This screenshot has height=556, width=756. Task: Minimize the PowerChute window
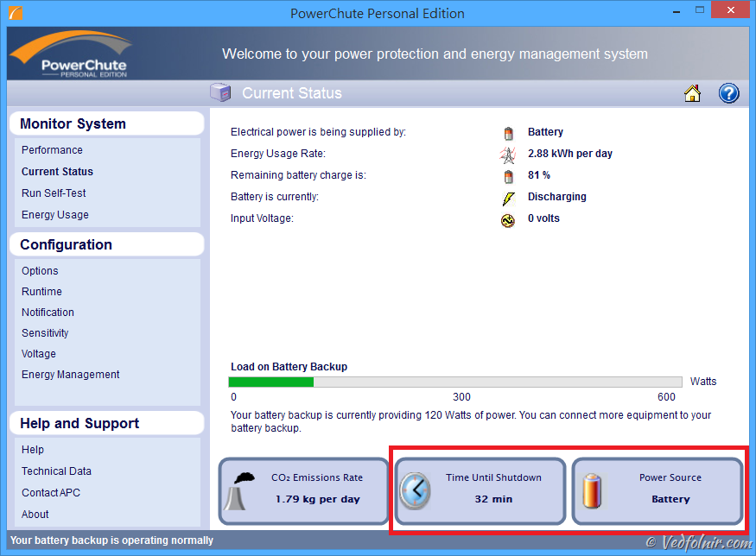click(x=677, y=10)
